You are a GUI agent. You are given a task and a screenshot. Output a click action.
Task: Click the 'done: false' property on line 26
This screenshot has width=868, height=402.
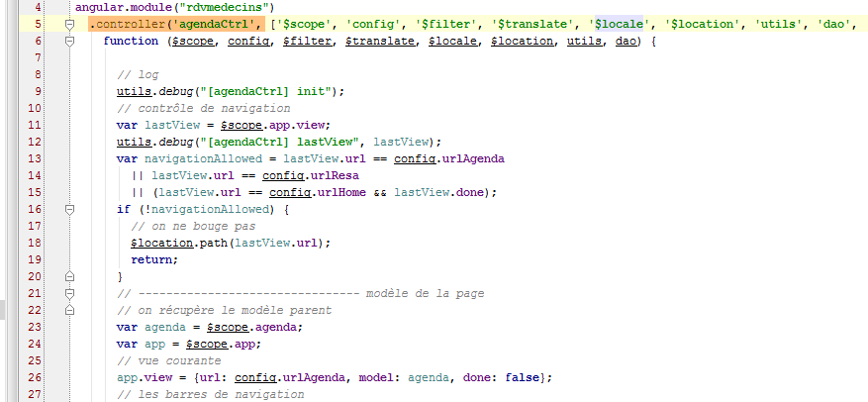(x=507, y=377)
